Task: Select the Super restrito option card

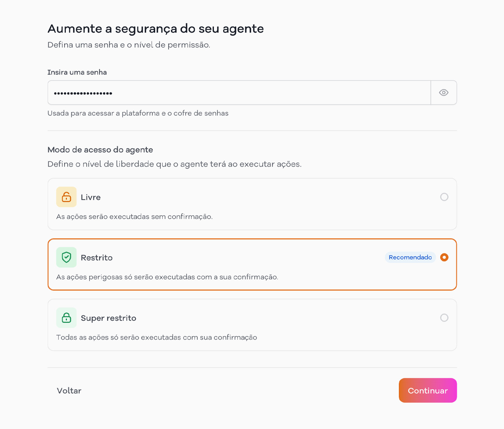Action: (252, 324)
